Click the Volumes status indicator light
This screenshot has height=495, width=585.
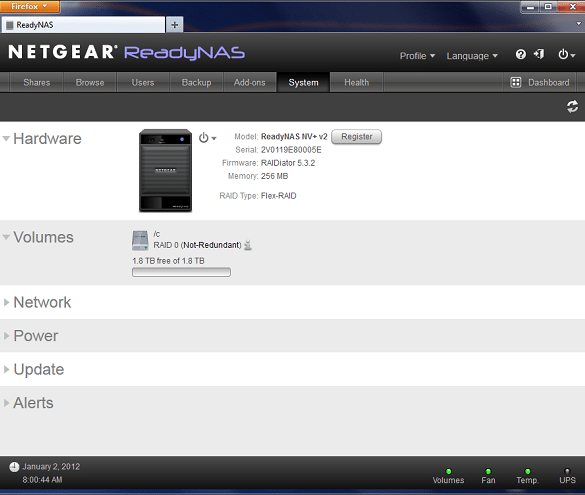click(x=448, y=471)
